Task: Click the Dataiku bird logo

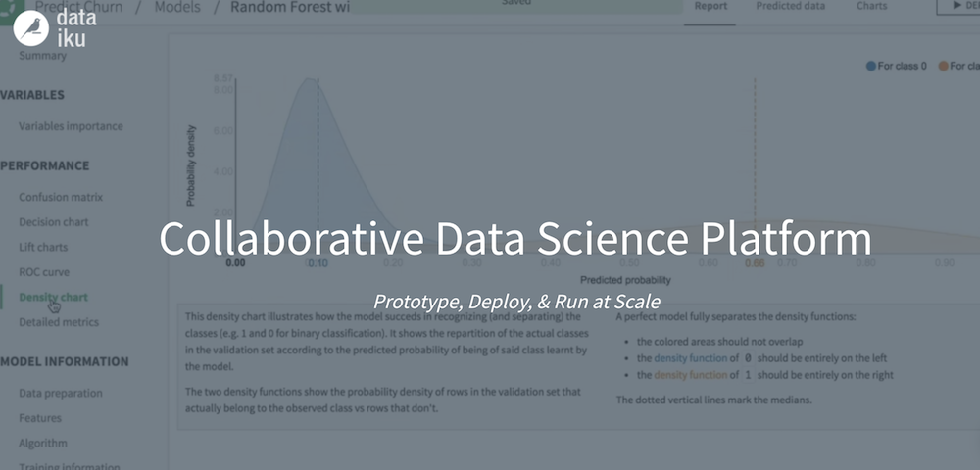Action: coord(31,27)
